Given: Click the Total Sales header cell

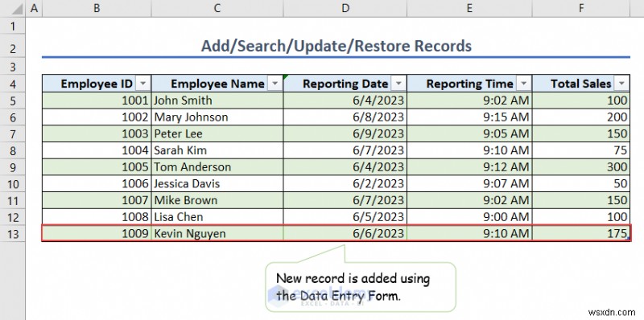Looking at the screenshot, I should point(581,84).
